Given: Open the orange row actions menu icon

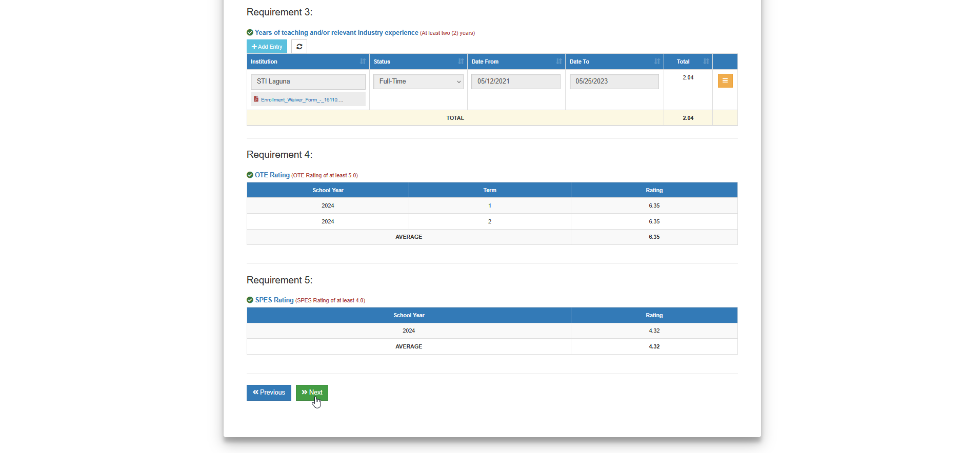Looking at the screenshot, I should point(725,81).
